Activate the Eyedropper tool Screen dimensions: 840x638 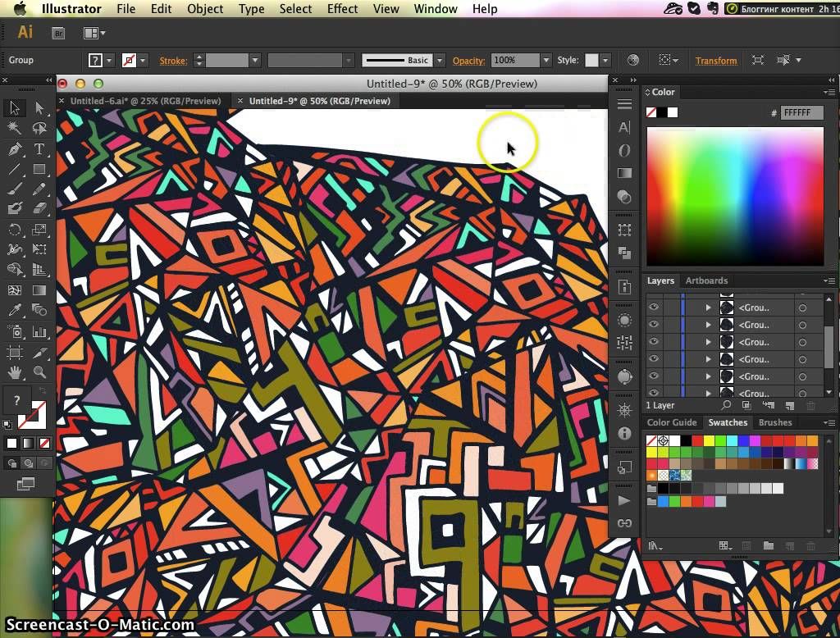[x=15, y=310]
